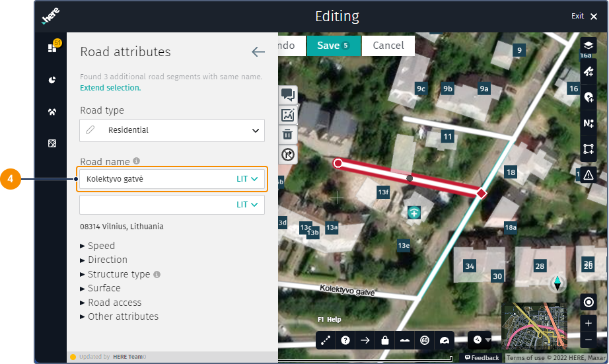This screenshot has height=364, width=609.
Task: Open the comments speech bubble tool
Action: [288, 94]
